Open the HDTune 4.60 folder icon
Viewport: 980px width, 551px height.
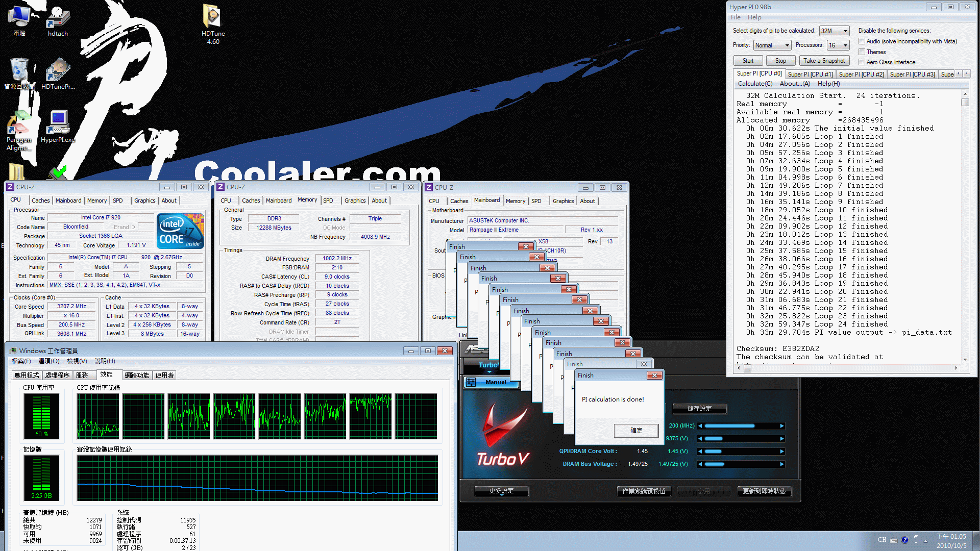click(213, 23)
